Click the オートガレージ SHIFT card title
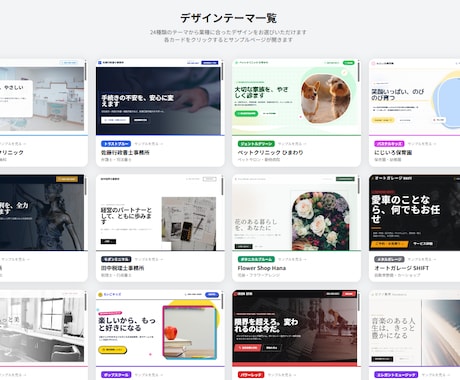460x380 pixels. [402, 268]
